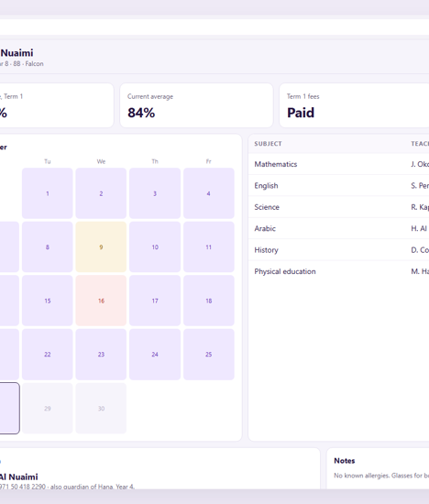Click the Physical education subject row
The height and width of the screenshot is (504, 429).
(x=338, y=271)
